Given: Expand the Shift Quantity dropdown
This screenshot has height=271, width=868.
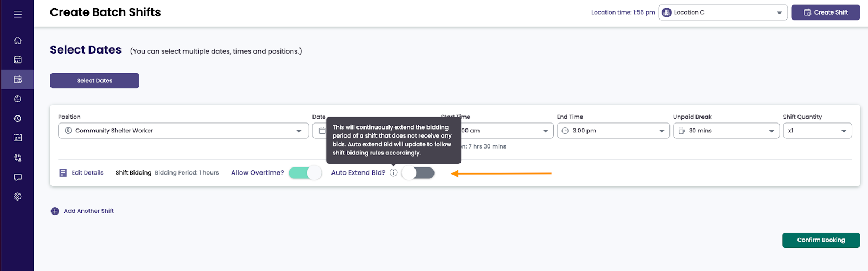Looking at the screenshot, I should coord(817,131).
